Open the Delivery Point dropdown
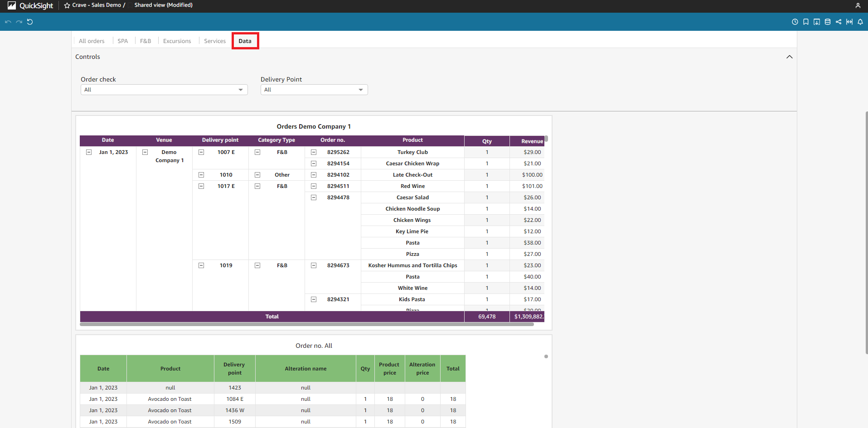Screen dimensions: 868x428 314,90
